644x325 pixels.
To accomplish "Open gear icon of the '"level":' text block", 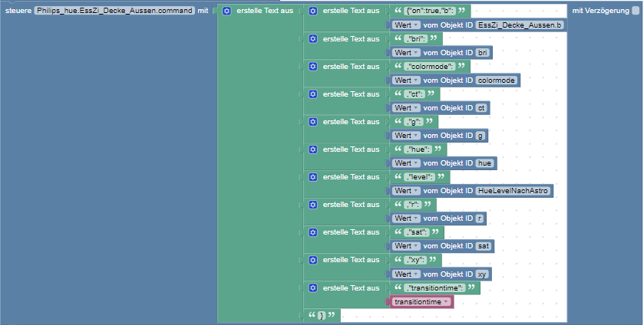I will [x=313, y=177].
